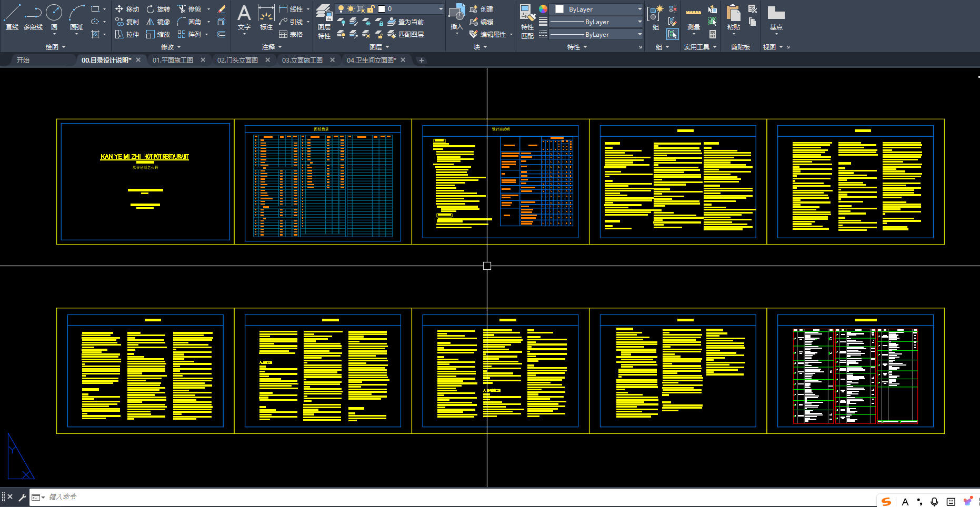This screenshot has width=980, height=507.
Task: Open the ByLayer linetype dropdown
Action: point(596,34)
